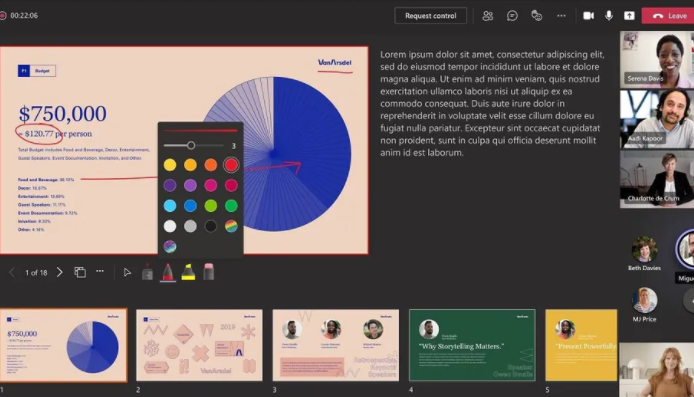This screenshot has height=397, width=694.
Task: Open the meeting chat icon
Action: (512, 16)
